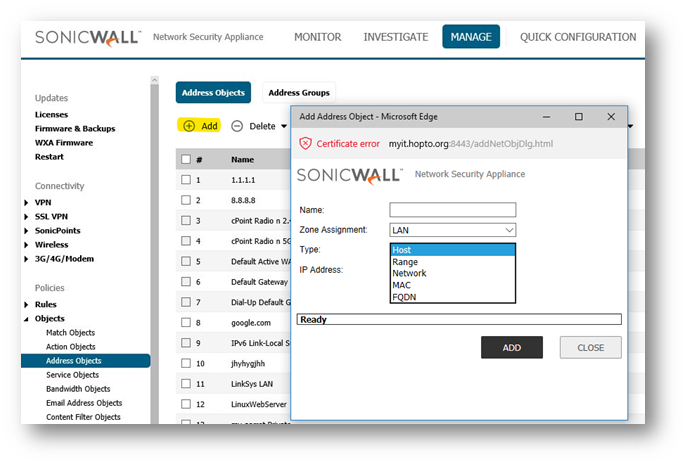Open Restart in sidebar
Screen dimensions: 687x466
[49, 157]
